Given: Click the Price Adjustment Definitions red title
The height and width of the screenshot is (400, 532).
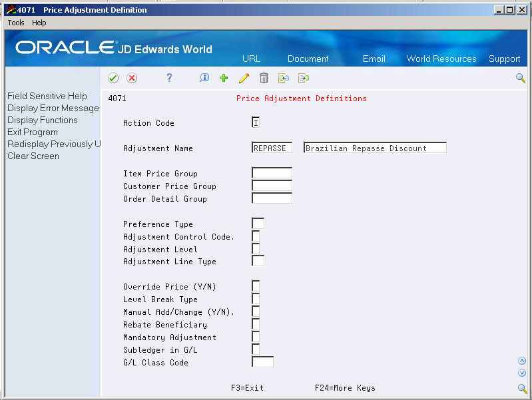Looking at the screenshot, I should [x=301, y=99].
